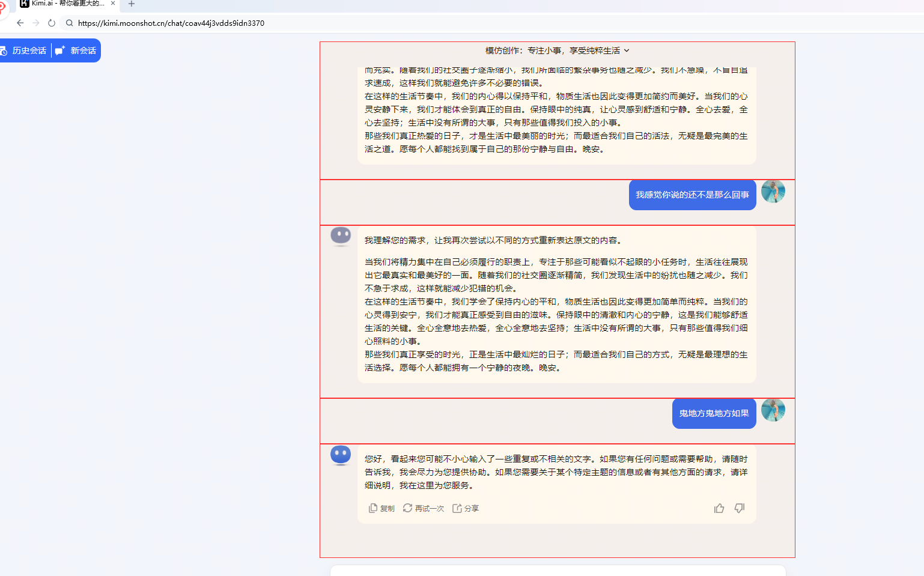Start a new conversation (新会话)
This screenshot has width=924, height=576.
[x=77, y=50]
